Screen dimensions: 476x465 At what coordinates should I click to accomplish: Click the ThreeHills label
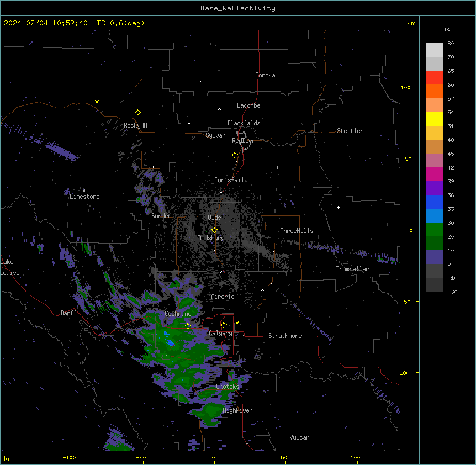coord(297,231)
